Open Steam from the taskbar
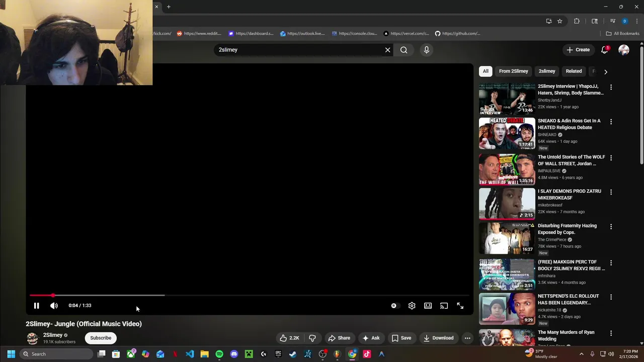The height and width of the screenshot is (362, 644). (x=293, y=354)
